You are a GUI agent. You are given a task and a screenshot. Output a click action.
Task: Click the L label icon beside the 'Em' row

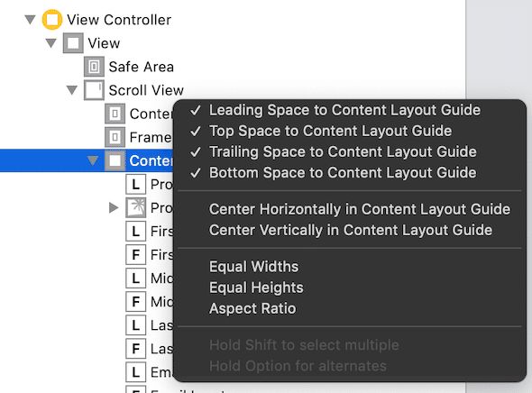(x=136, y=372)
